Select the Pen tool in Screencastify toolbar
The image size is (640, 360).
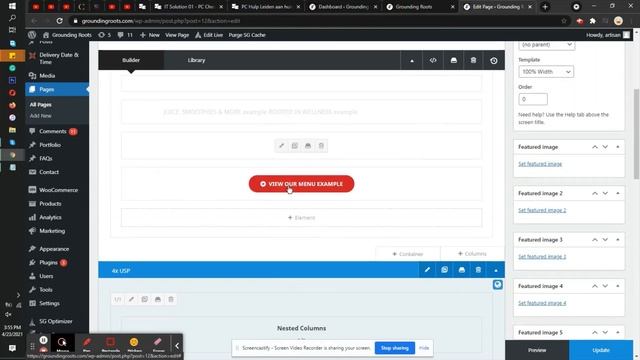87,344
